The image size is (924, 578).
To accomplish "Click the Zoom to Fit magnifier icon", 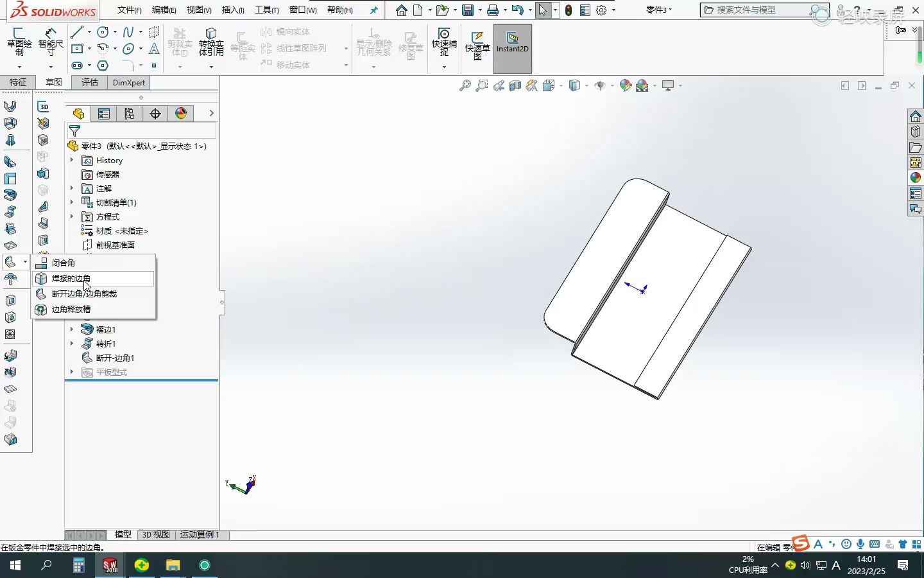I will [x=465, y=85].
